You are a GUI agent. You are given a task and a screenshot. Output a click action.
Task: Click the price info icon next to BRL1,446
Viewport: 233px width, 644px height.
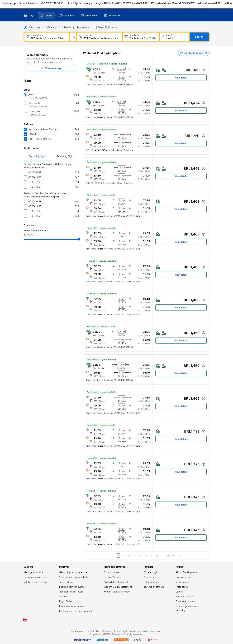(x=203, y=169)
